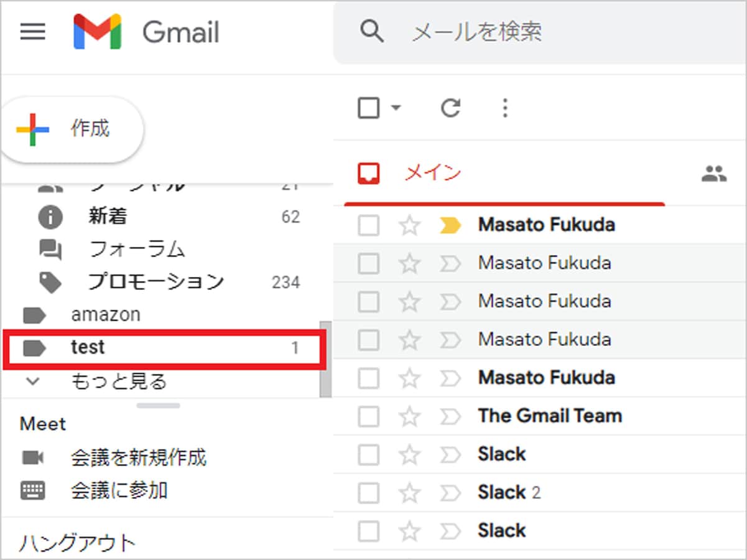This screenshot has width=747, height=560.
Task: Click the sidebar resize handle bar
Action: (159, 406)
